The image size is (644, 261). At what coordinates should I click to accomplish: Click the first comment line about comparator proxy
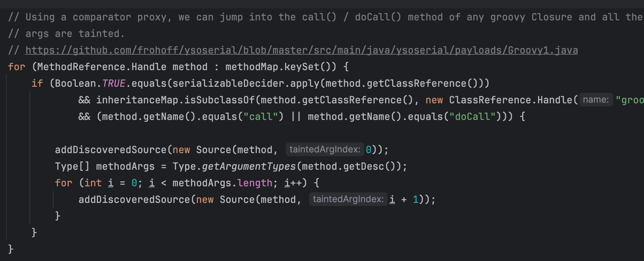point(325,17)
